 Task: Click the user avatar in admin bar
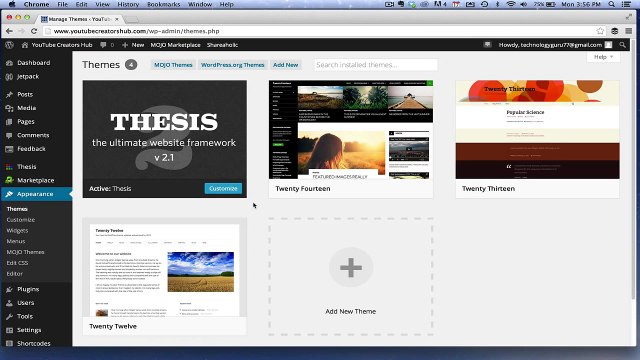[609, 45]
